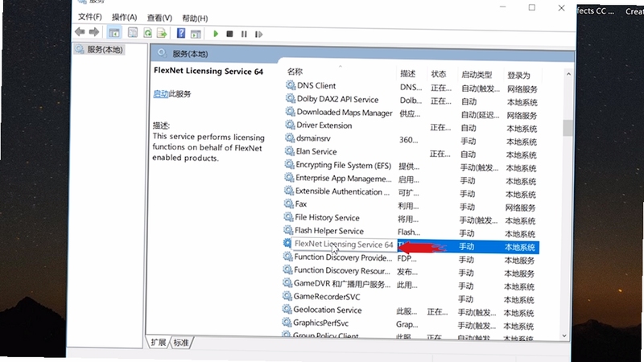Viewport: 644px width, 362px height.
Task: Click the Forward arrow in the toolbar
Action: pyautogui.click(x=94, y=31)
